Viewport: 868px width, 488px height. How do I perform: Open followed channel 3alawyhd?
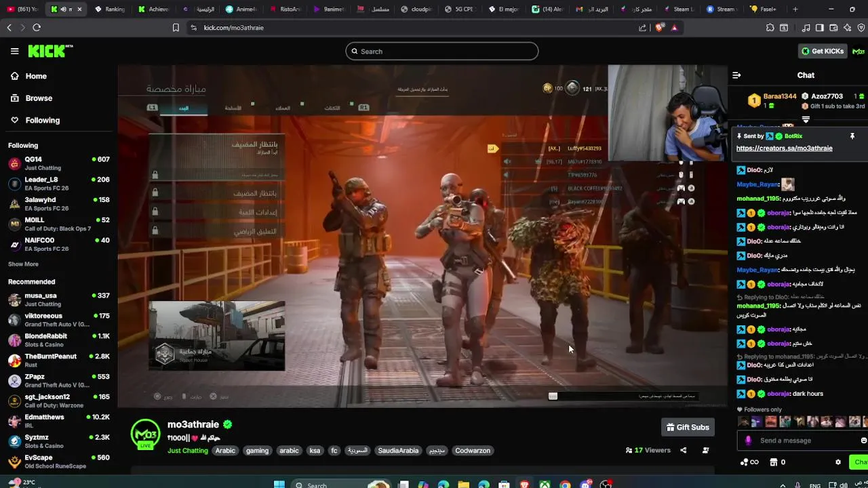(x=58, y=204)
